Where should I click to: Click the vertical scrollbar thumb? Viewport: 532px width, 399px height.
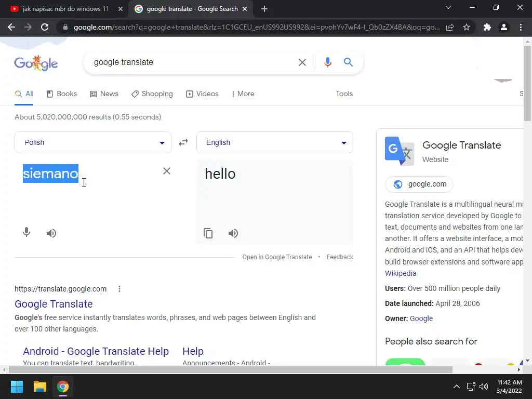[x=527, y=83]
